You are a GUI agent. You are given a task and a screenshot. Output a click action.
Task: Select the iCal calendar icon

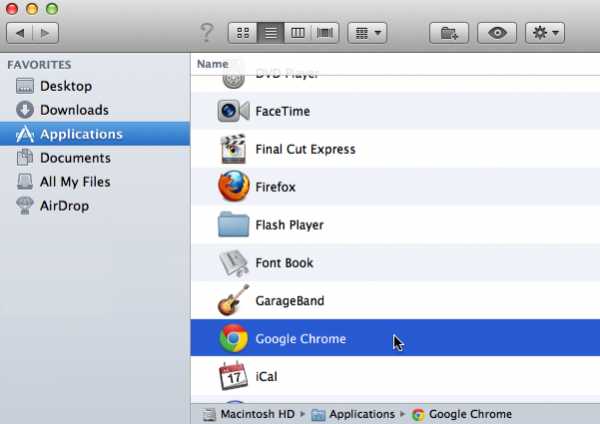tap(233, 376)
